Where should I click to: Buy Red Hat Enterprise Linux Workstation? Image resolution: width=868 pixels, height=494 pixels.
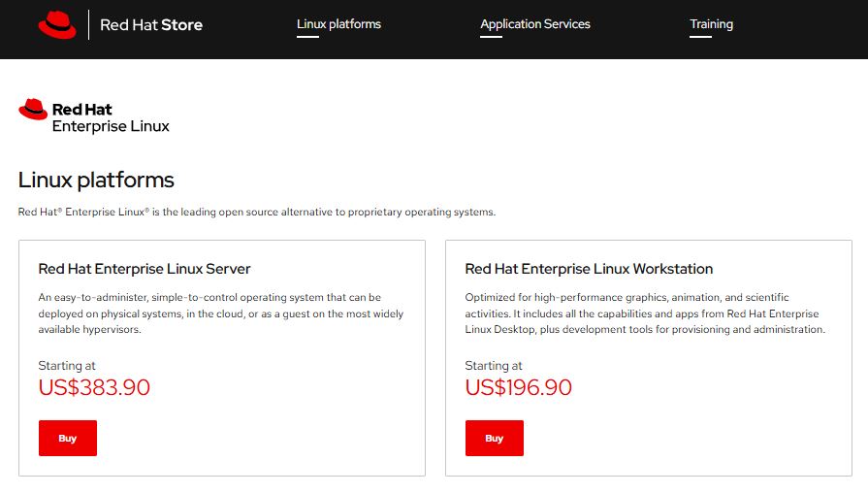[x=495, y=438]
